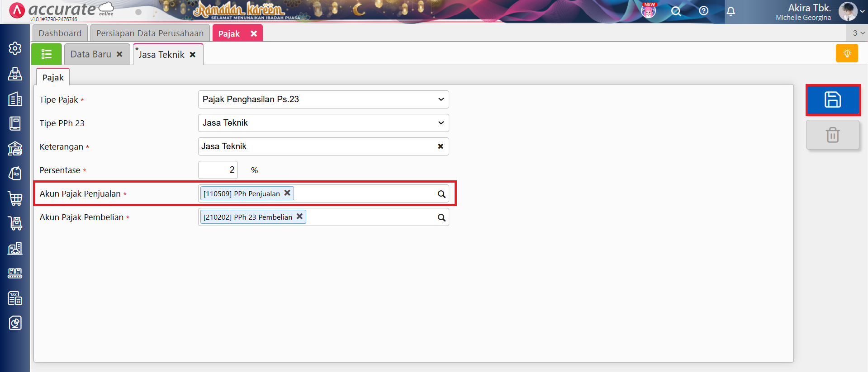This screenshot has height=372, width=868.
Task: Open the settings gear in sidebar
Action: tap(15, 48)
